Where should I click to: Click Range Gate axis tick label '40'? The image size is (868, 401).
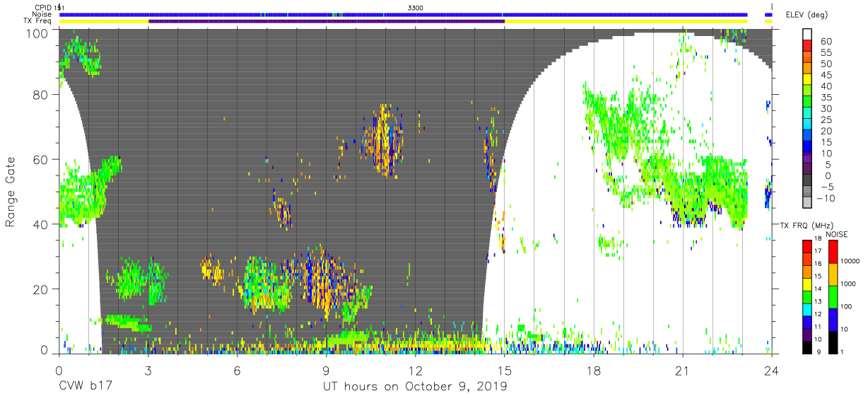[x=42, y=224]
